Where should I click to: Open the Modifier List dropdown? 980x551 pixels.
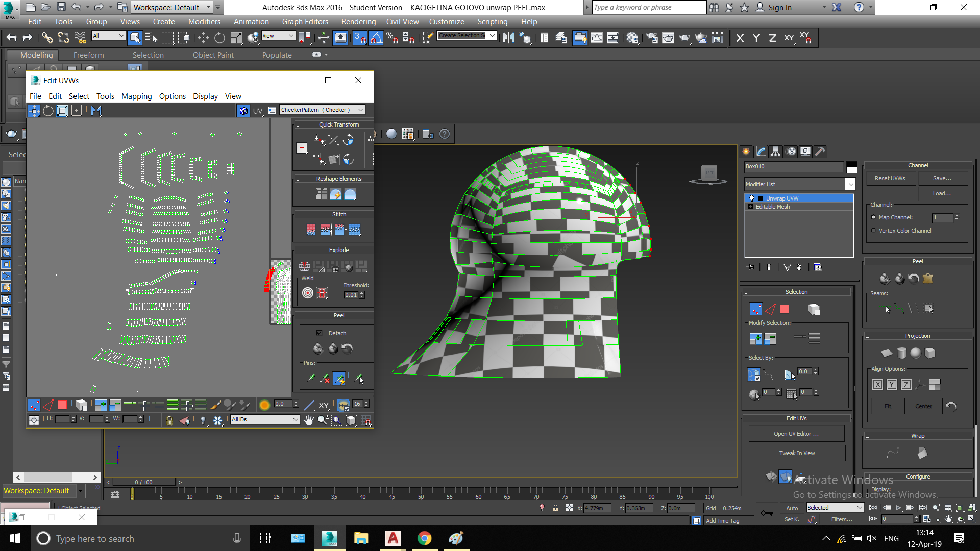tap(800, 184)
